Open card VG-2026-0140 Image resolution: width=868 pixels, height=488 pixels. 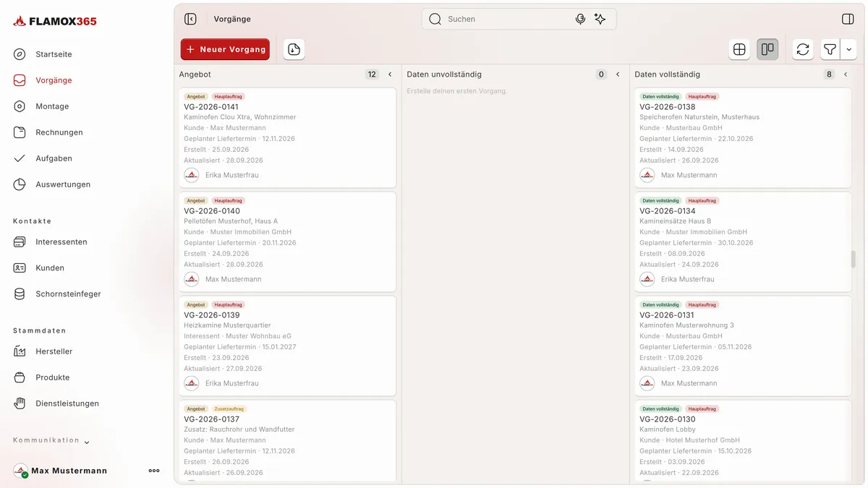click(288, 242)
